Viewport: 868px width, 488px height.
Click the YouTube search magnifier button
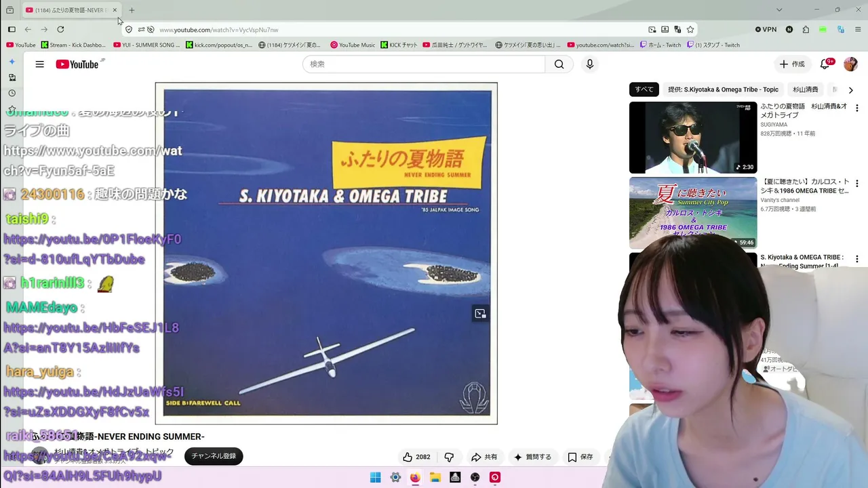tap(559, 64)
